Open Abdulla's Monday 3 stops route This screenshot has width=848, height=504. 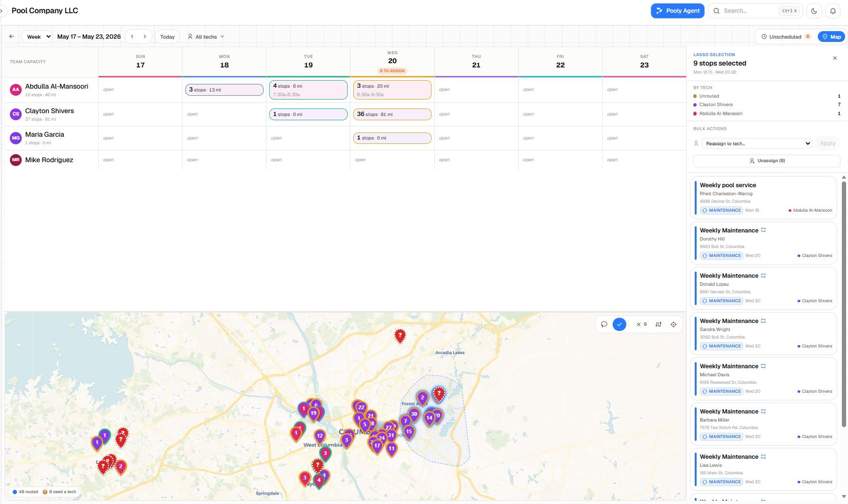(x=224, y=90)
